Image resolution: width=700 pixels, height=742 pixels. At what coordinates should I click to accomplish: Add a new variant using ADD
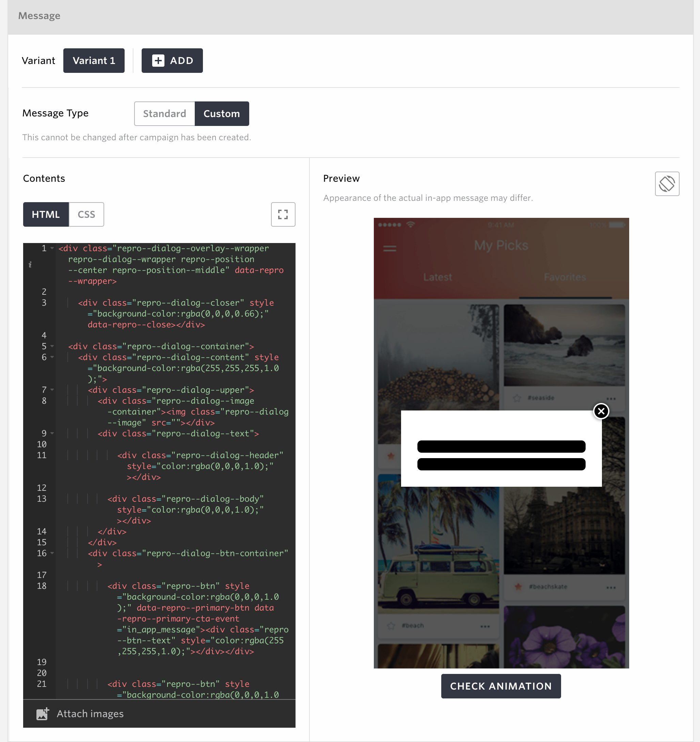pos(172,61)
